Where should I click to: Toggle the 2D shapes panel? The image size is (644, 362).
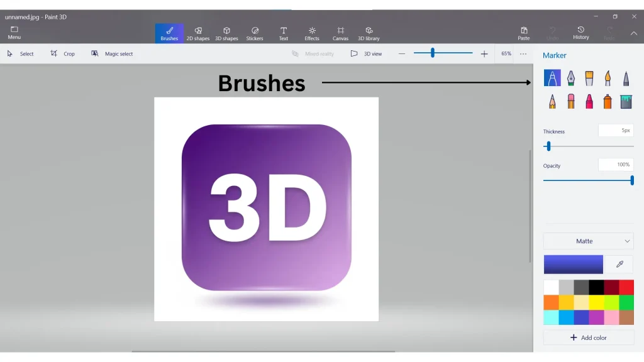tap(198, 33)
